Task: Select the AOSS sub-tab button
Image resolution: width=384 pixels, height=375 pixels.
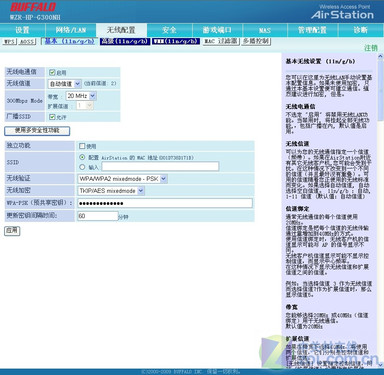Action: 27,42
